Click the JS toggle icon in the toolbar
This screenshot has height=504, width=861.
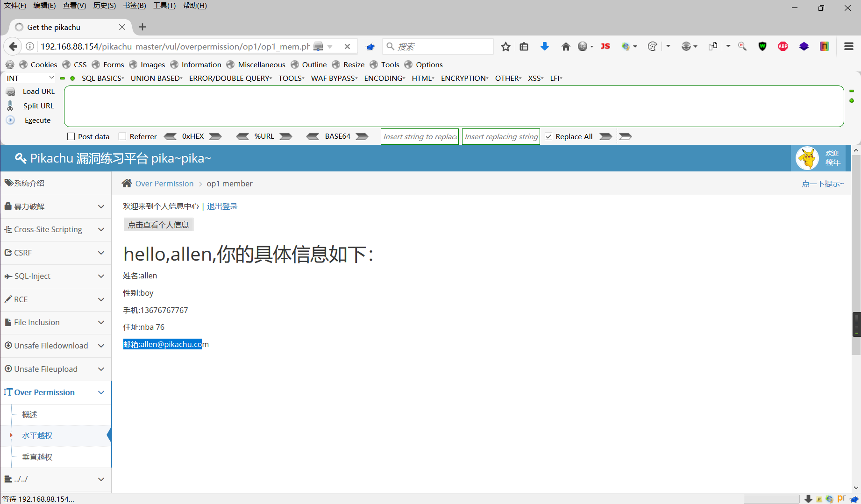605,46
